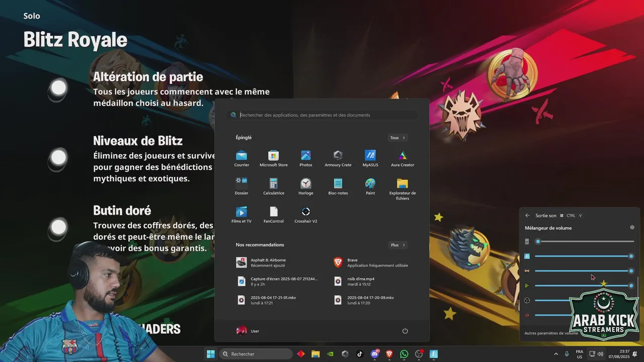The image size is (644, 362).
Task: Adjust the green play-triangle app volume slider
Action: (584, 286)
